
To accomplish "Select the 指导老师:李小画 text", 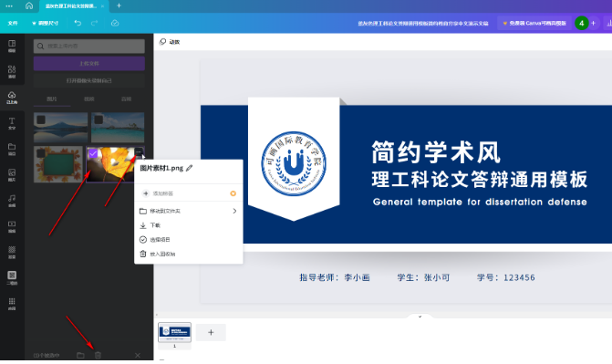I will 335,277.
